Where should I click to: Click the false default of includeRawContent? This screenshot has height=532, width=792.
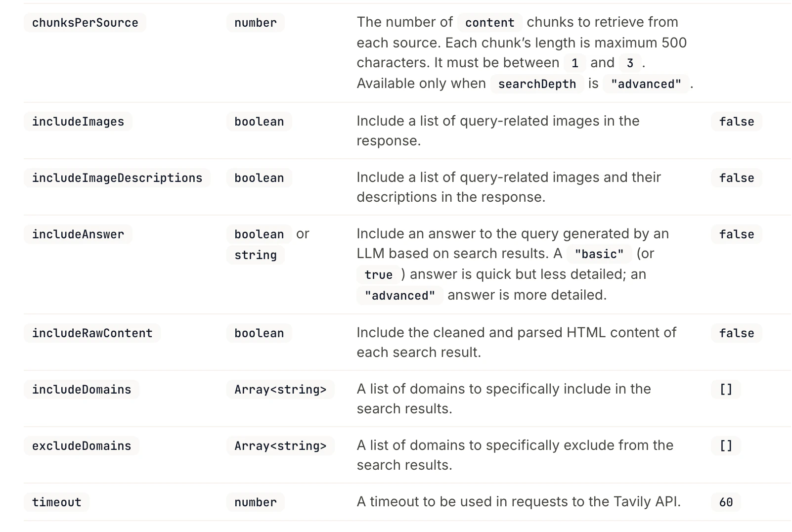pos(737,333)
